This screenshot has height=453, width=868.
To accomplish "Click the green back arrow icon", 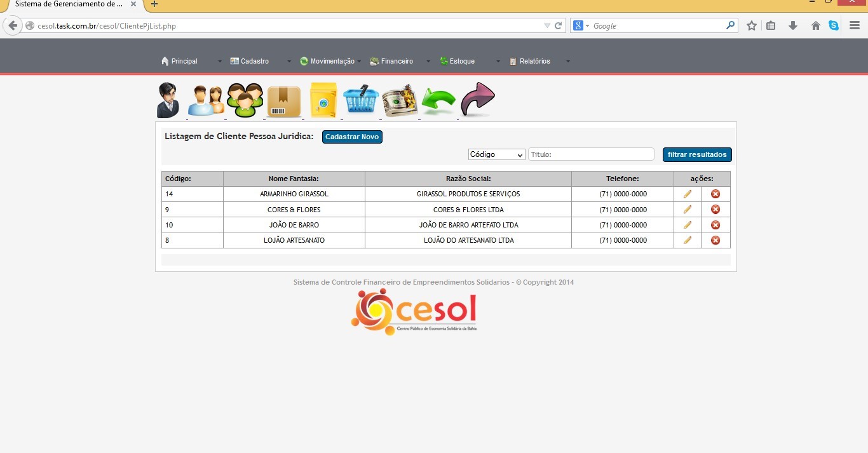I will pyautogui.click(x=439, y=102).
